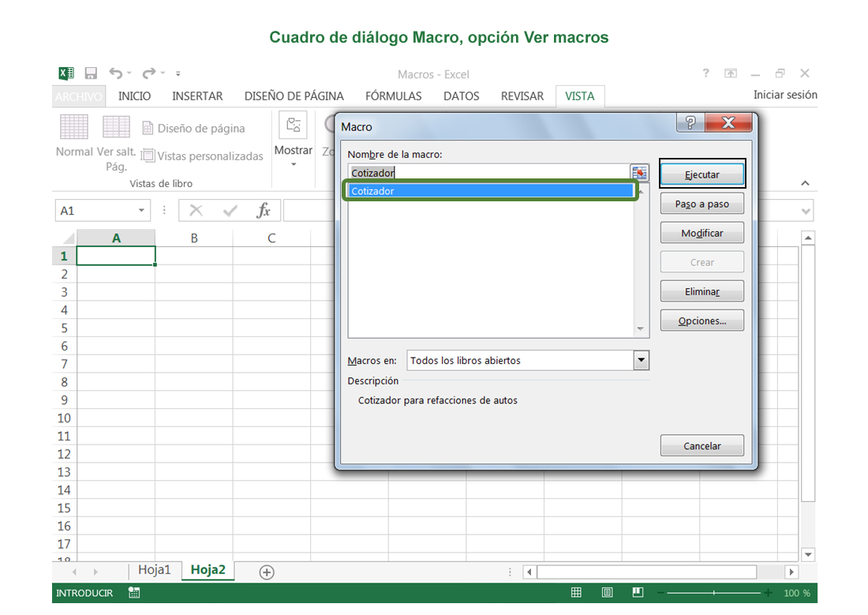Click the Nombre de la macro text field
The image size is (868, 615).
click(x=488, y=173)
